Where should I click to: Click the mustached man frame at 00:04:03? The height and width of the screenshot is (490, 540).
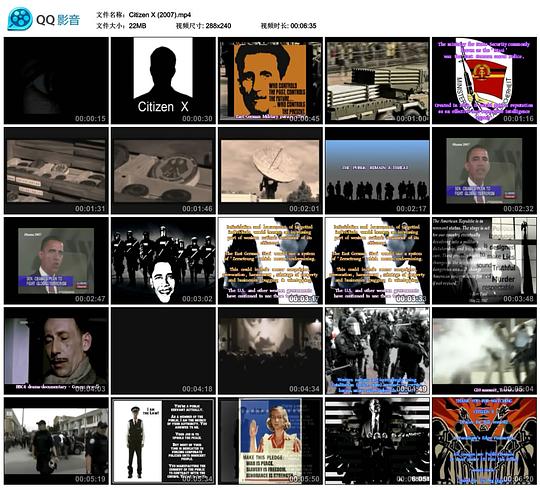(x=56, y=351)
